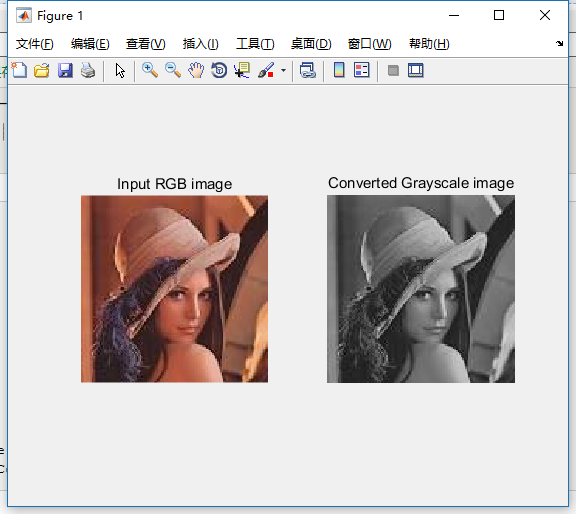Screen dimensions: 576x514
Task: Open the 文件(F) menu
Action: [x=35, y=44]
